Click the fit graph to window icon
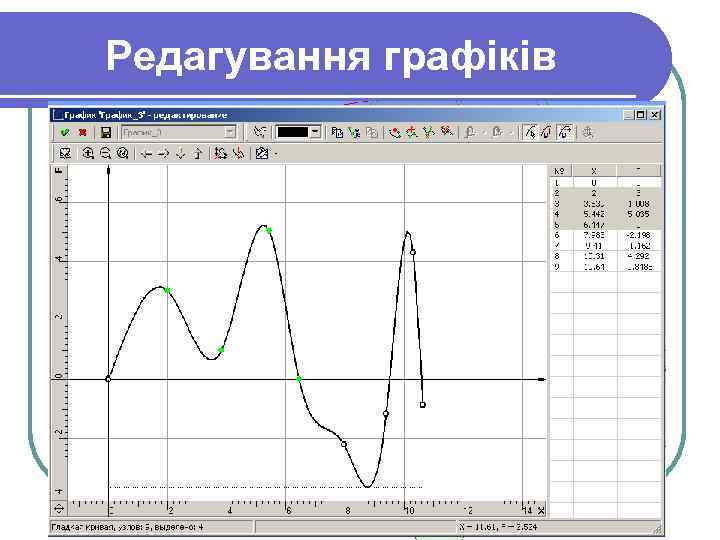Screen dimensions: 720x540 pyautogui.click(x=65, y=153)
